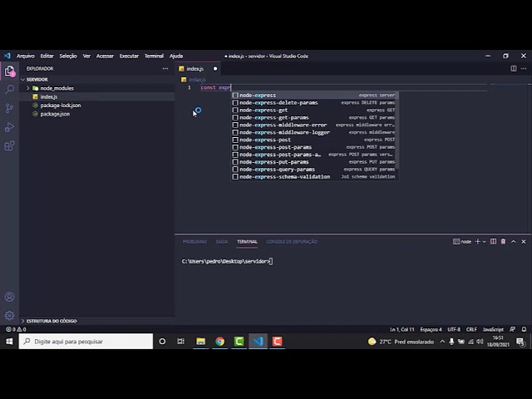The image size is (532, 399).
Task: Open green Camtasia icon on taskbar
Action: coord(239,342)
